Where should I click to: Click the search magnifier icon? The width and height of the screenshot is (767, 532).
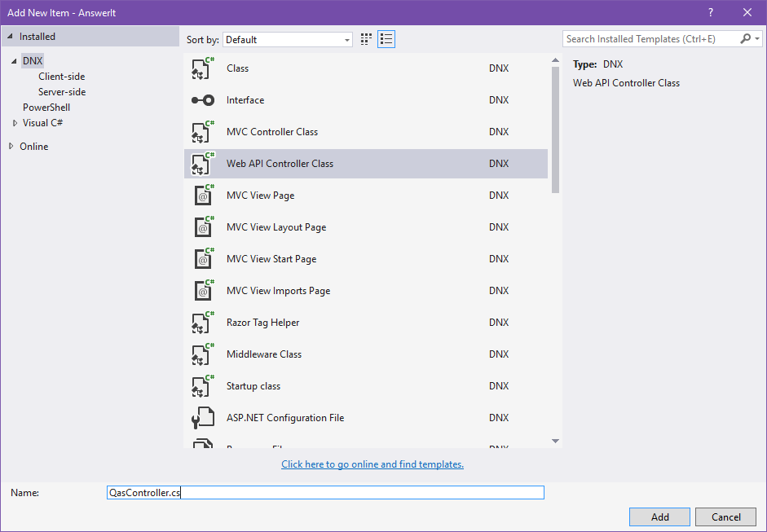click(746, 38)
